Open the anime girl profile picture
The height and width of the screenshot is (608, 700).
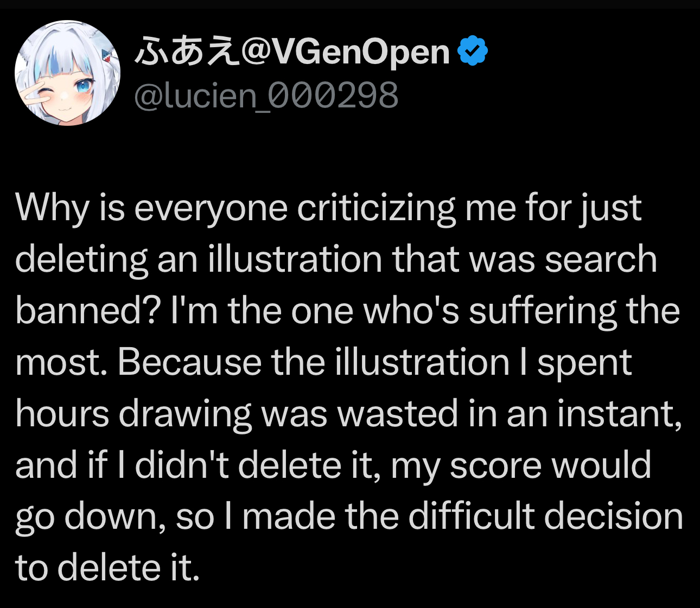click(67, 73)
